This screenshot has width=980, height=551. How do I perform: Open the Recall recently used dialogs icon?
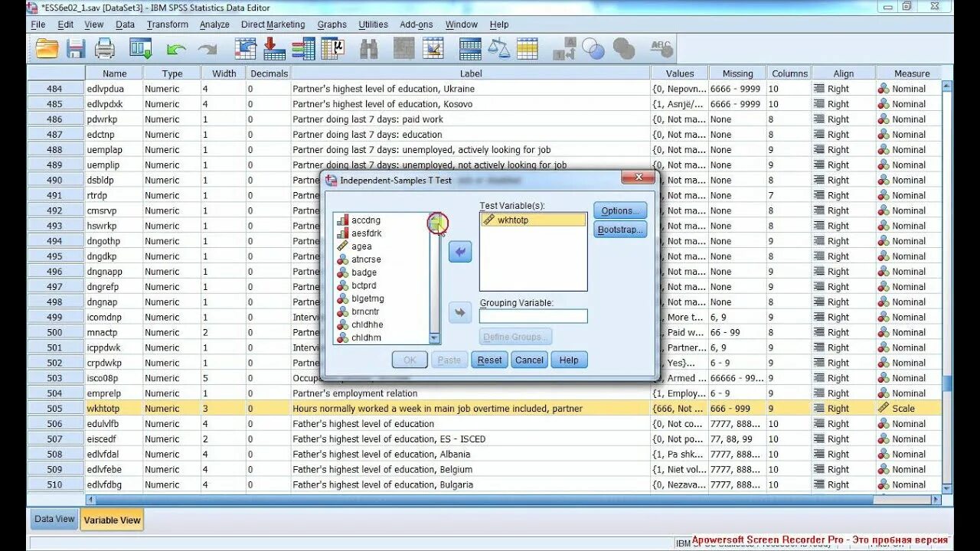pos(141,49)
